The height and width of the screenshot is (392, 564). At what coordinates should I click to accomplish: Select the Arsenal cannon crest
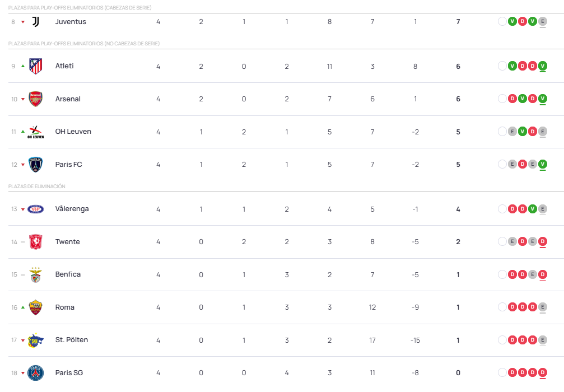36,99
